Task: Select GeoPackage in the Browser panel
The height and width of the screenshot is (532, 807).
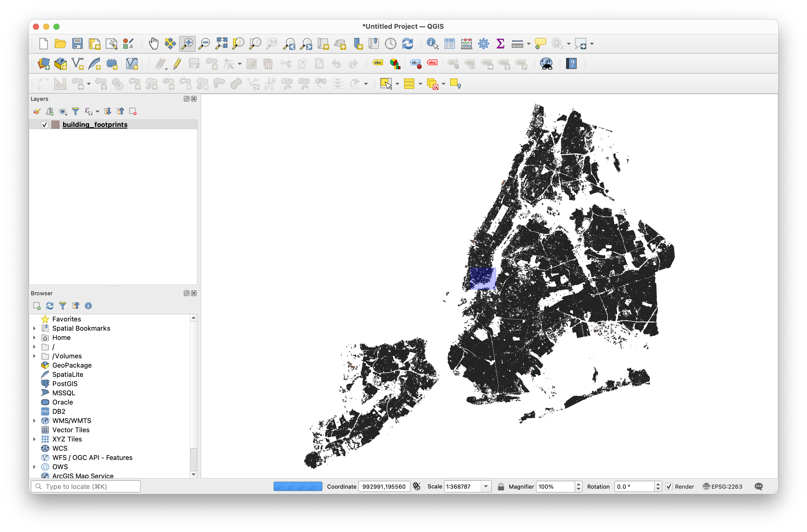Action: click(x=72, y=366)
